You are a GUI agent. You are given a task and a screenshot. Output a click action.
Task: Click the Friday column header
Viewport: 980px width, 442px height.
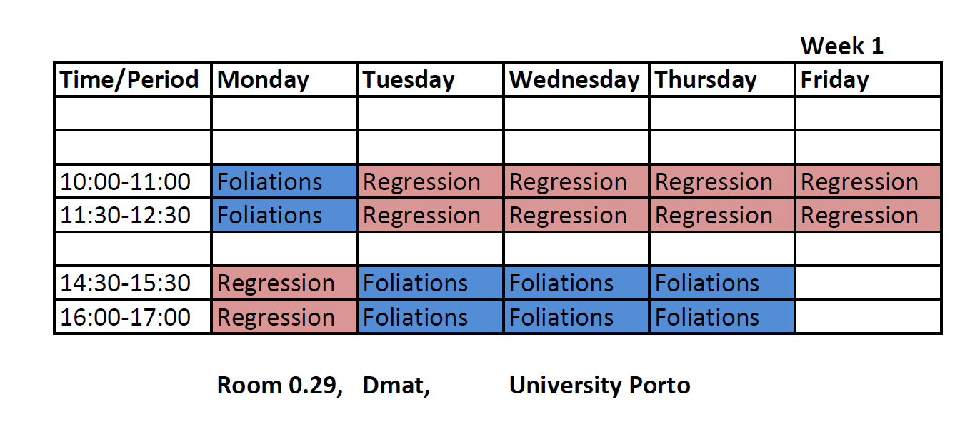coord(868,79)
